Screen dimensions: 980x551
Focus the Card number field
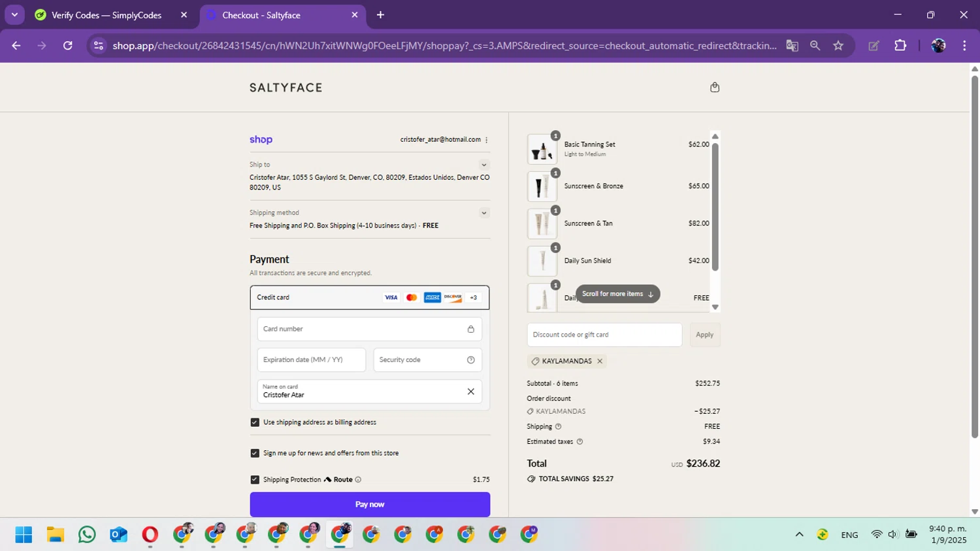point(370,329)
